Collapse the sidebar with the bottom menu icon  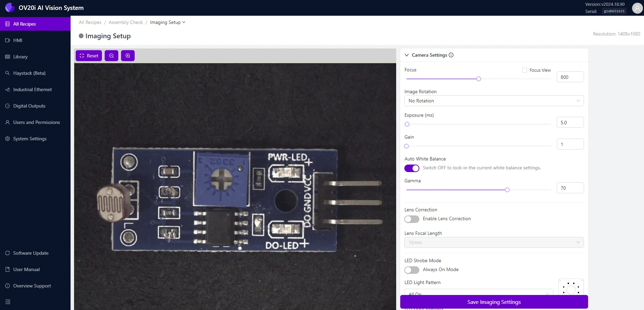click(8, 302)
